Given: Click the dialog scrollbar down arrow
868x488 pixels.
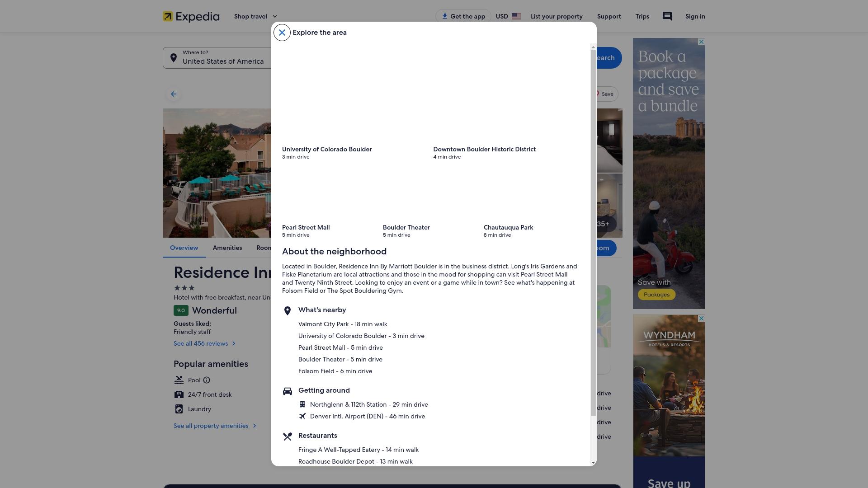Looking at the screenshot, I should pos(593,463).
